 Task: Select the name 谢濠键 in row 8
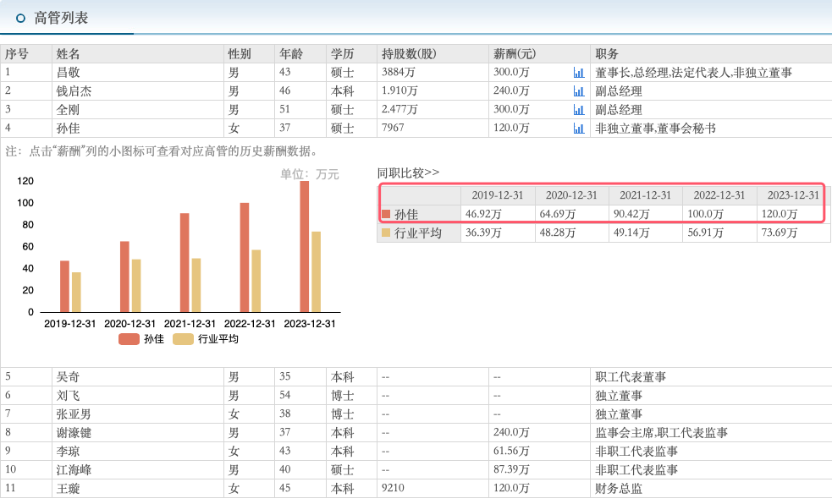pos(74,432)
